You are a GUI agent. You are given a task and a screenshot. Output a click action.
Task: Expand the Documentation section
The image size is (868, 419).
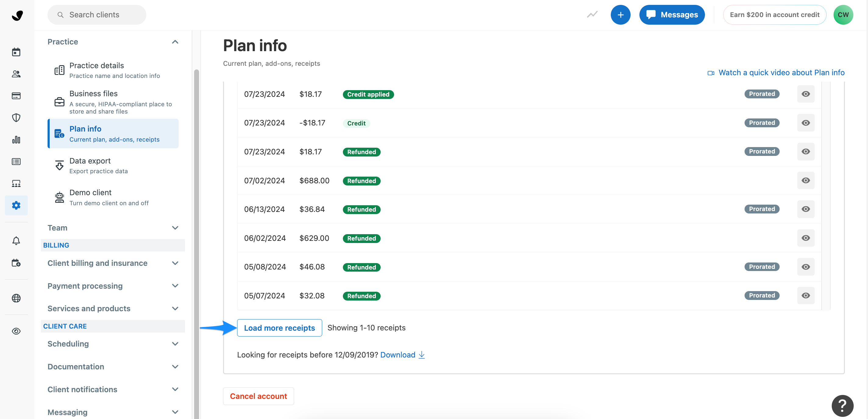(175, 367)
